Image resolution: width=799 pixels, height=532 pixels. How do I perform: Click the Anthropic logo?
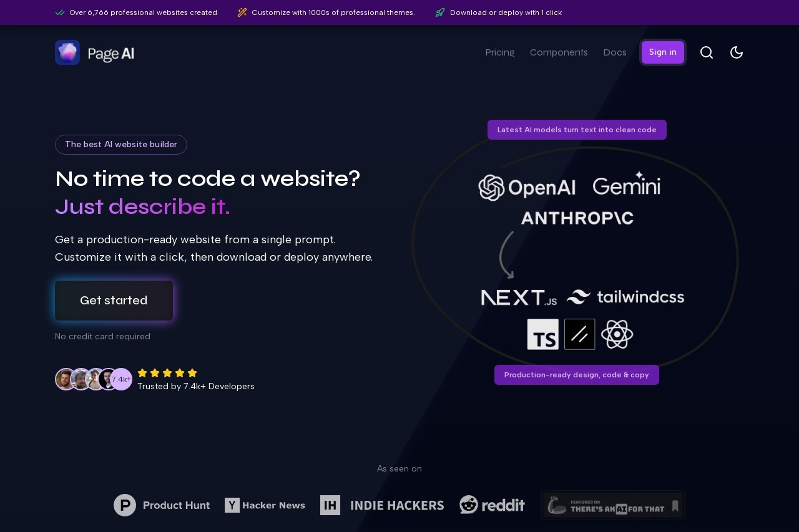(x=577, y=218)
